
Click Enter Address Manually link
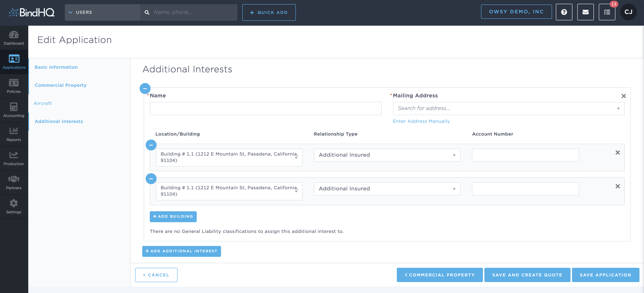tap(421, 121)
